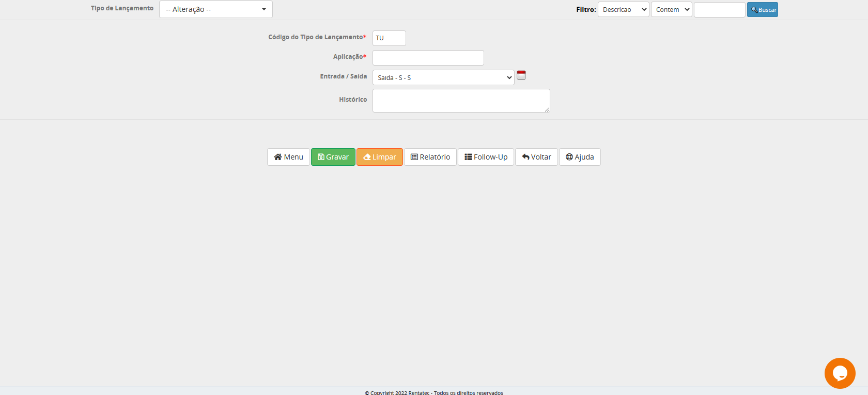Open the Descricao filter field dropdown
Viewport: 868px width, 395px height.
click(x=623, y=10)
